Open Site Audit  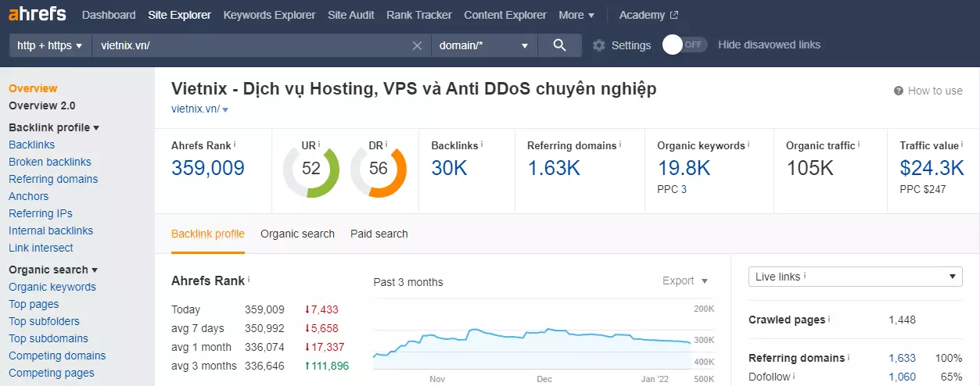(351, 15)
